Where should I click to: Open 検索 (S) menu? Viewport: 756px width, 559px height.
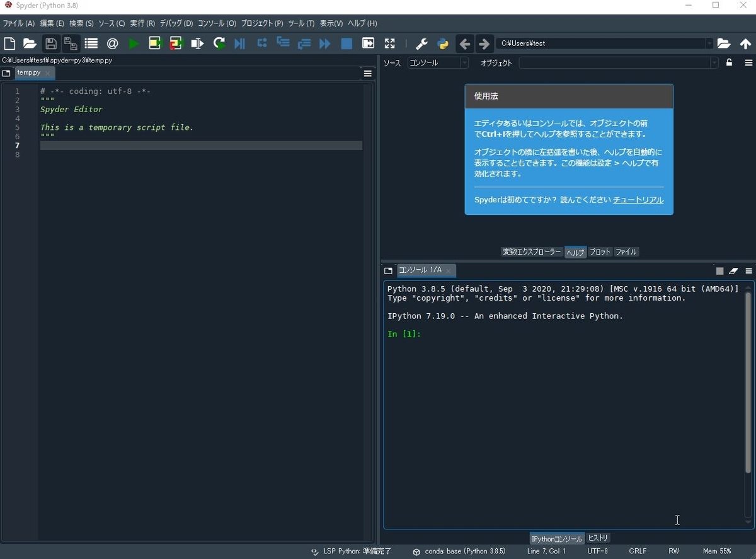point(81,23)
